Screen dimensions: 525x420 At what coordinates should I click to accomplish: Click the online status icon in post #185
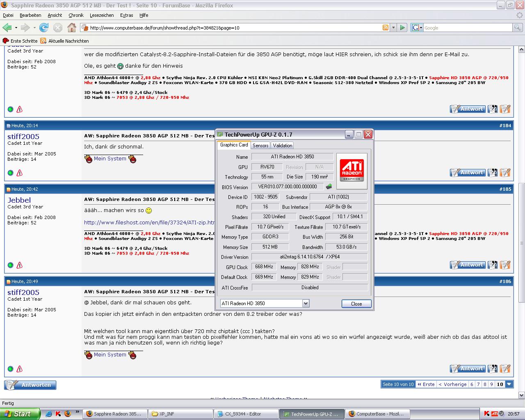click(11, 265)
